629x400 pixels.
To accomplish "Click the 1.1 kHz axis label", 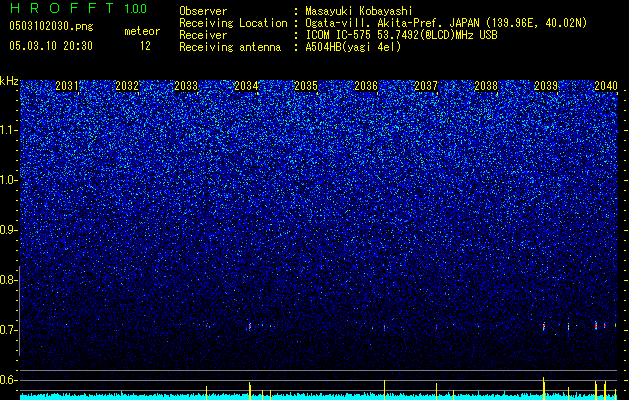I will pos(9,130).
